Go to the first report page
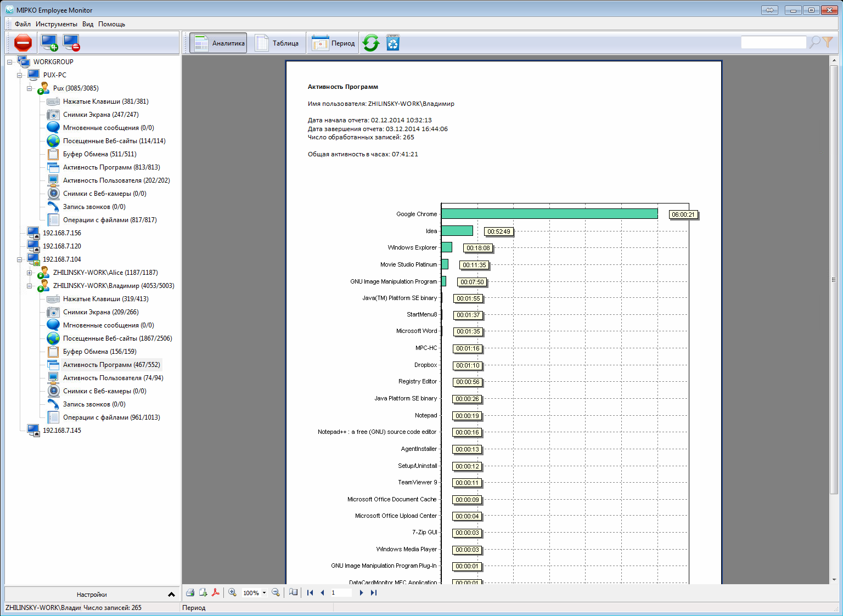The height and width of the screenshot is (616, 843). (x=310, y=592)
